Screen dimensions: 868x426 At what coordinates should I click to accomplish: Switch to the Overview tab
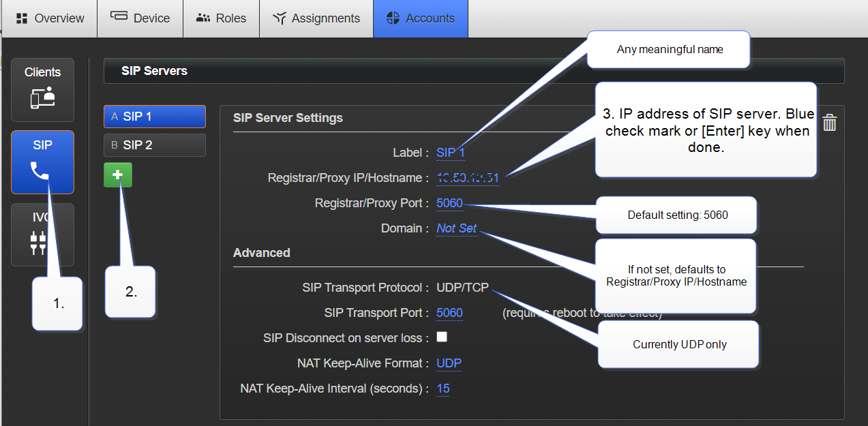[49, 18]
